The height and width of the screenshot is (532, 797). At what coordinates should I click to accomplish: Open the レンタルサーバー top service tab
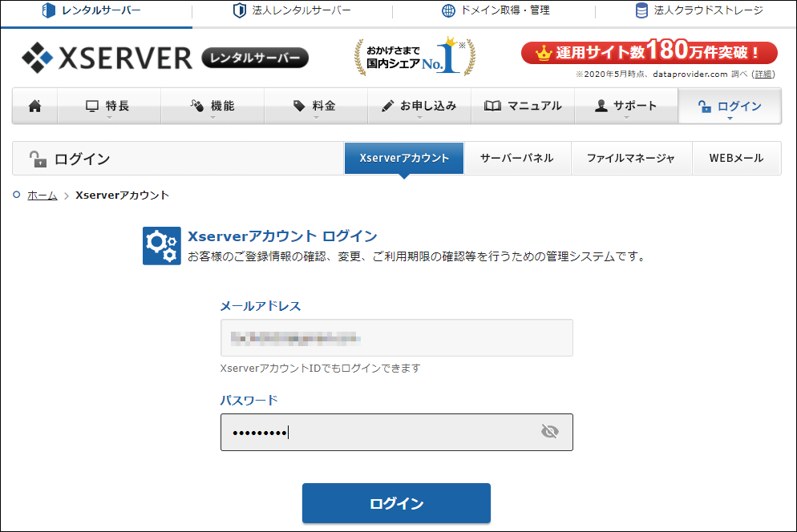point(92,10)
